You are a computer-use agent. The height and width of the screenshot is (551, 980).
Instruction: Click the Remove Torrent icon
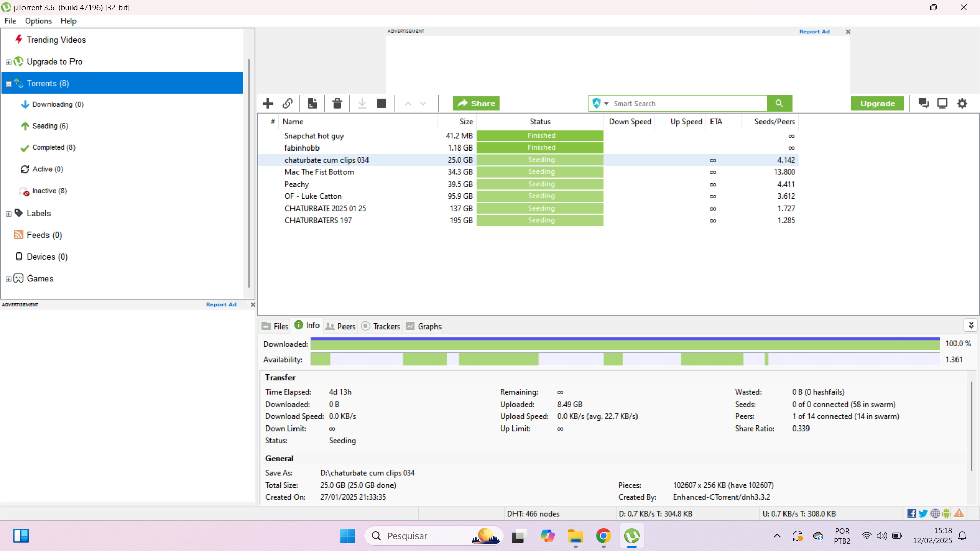(338, 103)
